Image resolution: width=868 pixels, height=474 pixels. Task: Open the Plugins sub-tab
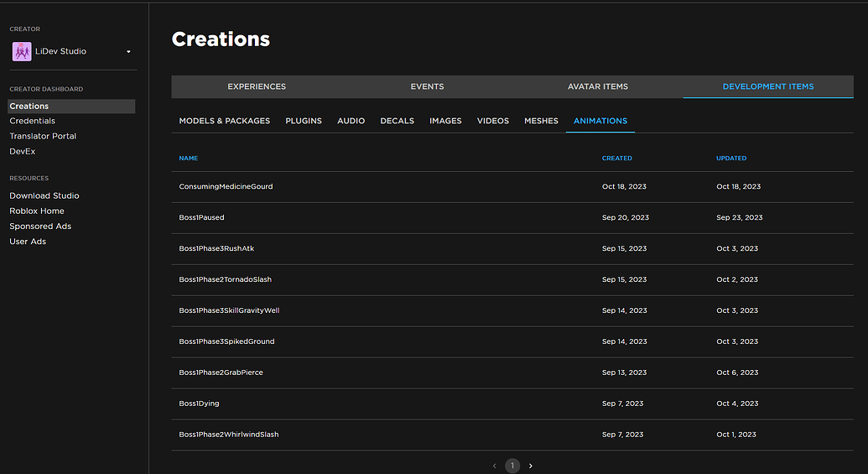pyautogui.click(x=304, y=121)
